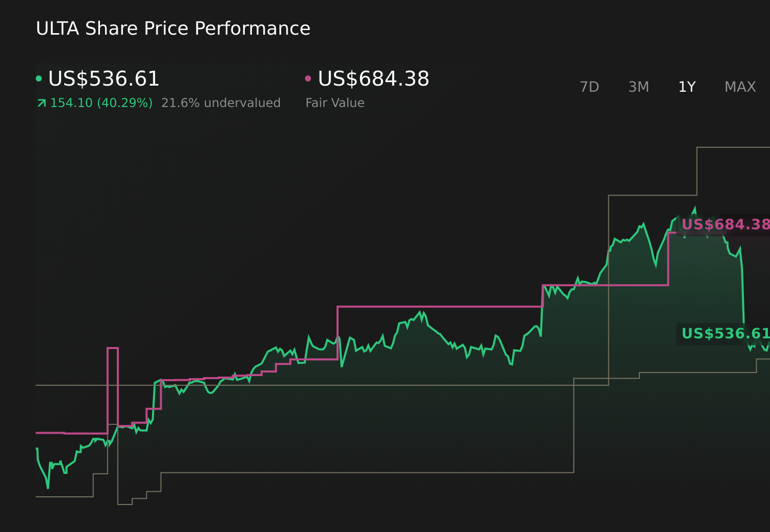The image size is (770, 532).
Task: Toggle the Fair Value overlay via its label
Action: (x=335, y=102)
